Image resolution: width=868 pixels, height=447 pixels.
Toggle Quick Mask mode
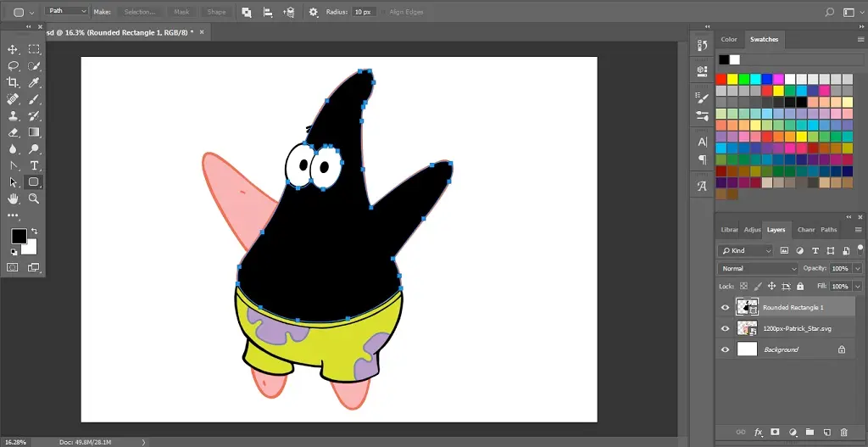[13, 267]
